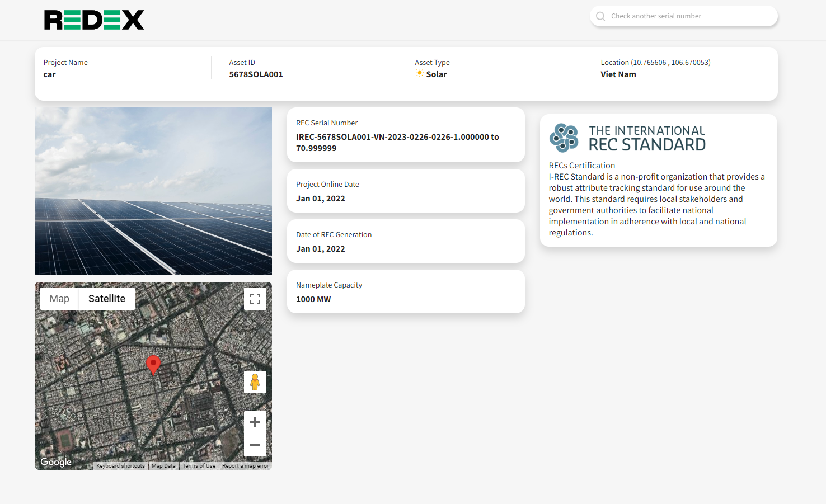Zoom out on the map
Viewport: 826px width, 504px height.
(255, 445)
